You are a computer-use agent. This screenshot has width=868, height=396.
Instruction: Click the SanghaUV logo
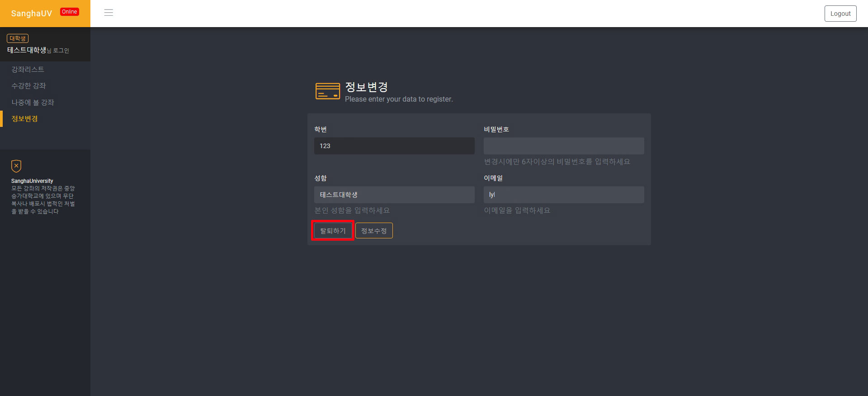[x=32, y=14]
